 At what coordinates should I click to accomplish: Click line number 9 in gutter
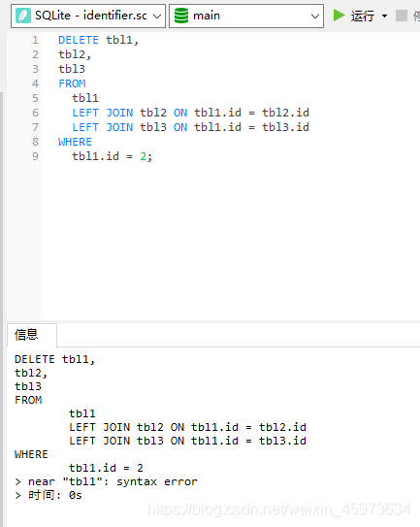tap(35, 156)
